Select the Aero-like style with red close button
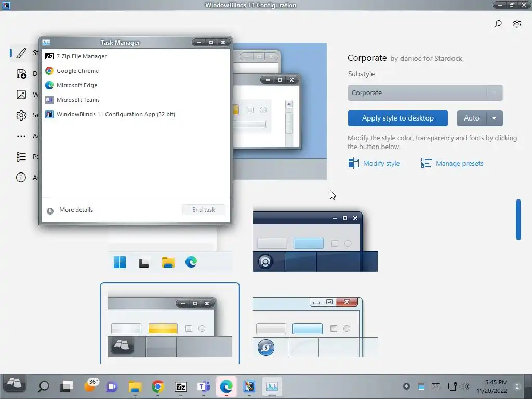Viewport: 532px width, 399px height. [x=315, y=327]
